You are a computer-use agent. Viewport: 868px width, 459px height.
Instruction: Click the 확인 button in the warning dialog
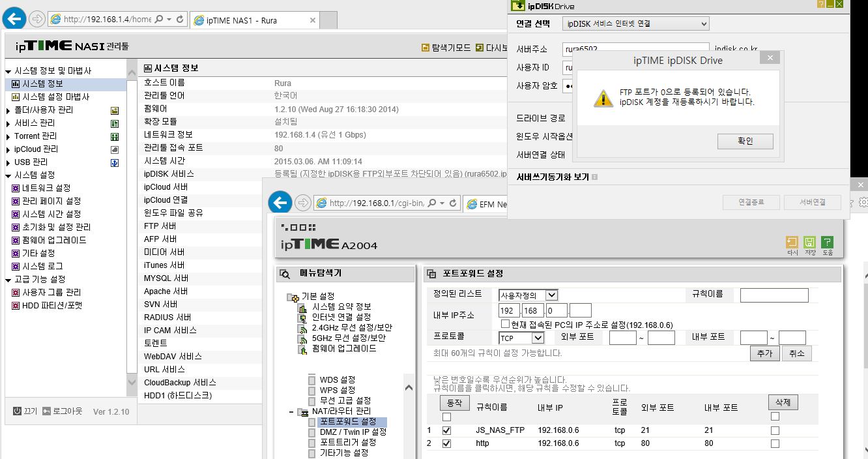point(745,141)
